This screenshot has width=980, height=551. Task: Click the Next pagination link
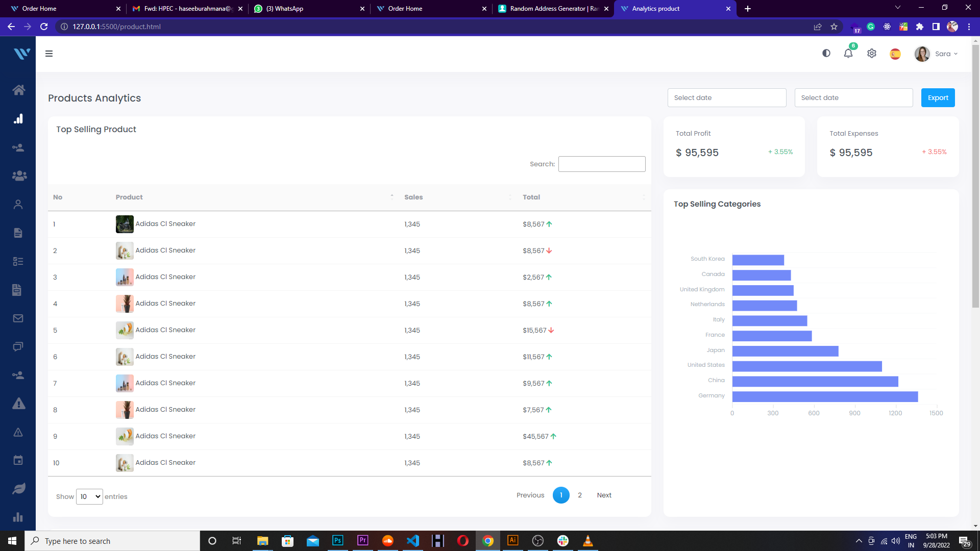click(x=604, y=495)
